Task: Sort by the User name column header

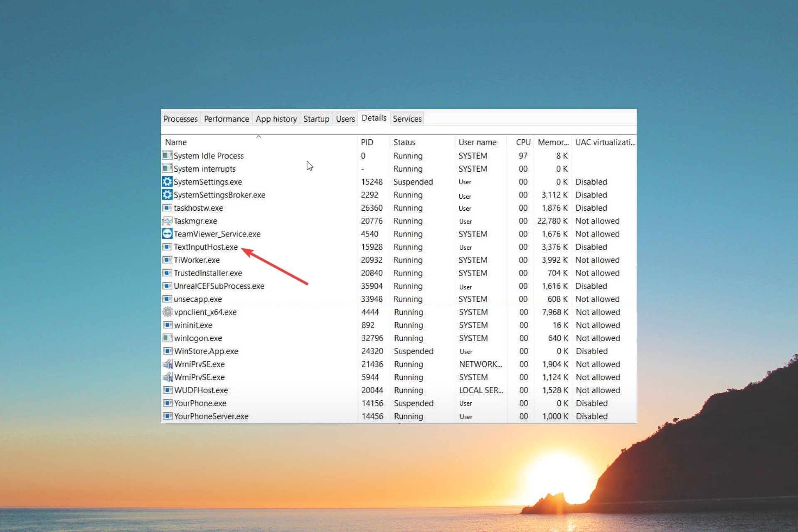Action: (481, 142)
